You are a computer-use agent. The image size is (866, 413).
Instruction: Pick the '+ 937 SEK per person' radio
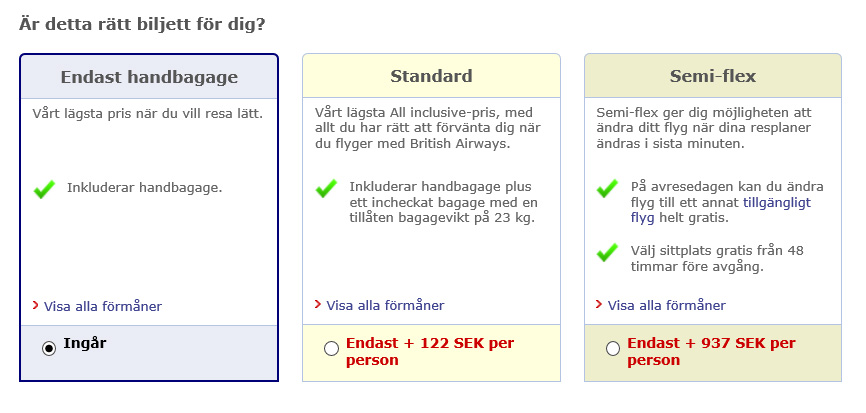[x=613, y=348]
